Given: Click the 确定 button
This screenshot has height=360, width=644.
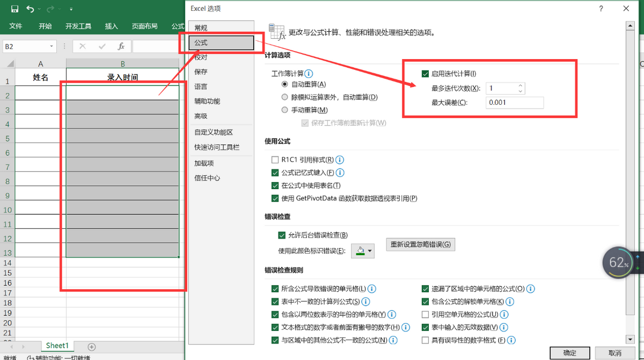Looking at the screenshot, I should [x=569, y=353].
